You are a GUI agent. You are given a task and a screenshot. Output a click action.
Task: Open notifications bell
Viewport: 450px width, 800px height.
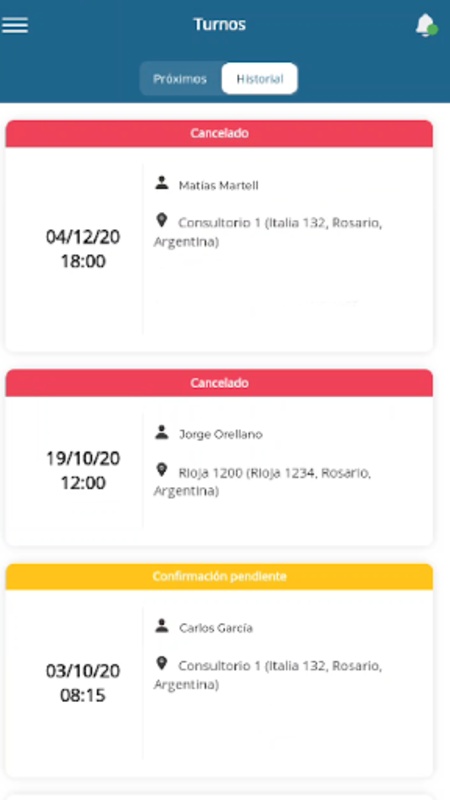point(426,24)
